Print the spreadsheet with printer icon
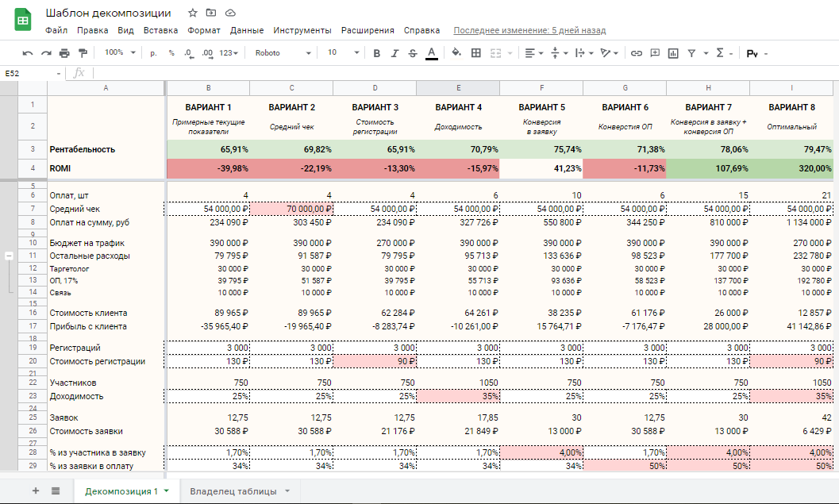Image resolution: width=839 pixels, height=504 pixels. click(64, 53)
